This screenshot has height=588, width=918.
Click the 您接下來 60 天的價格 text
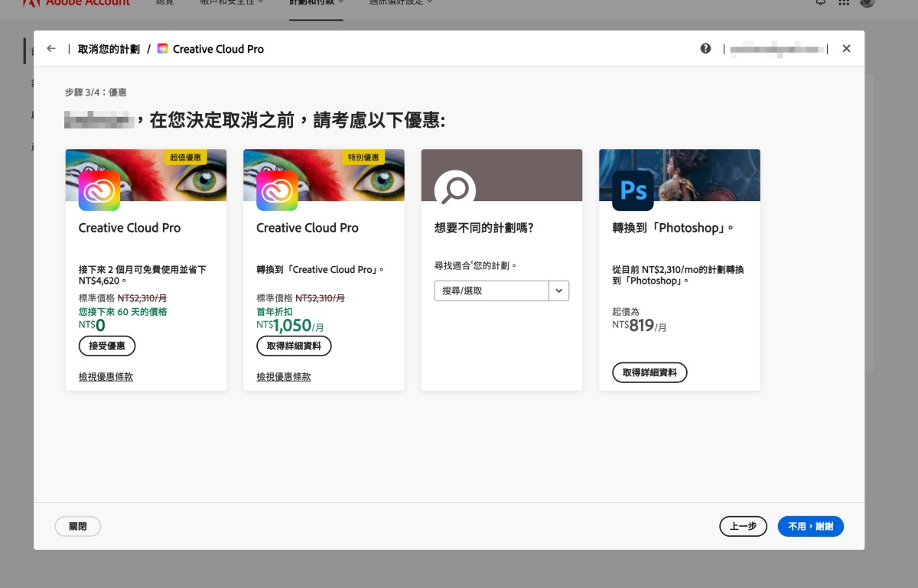tap(122, 312)
